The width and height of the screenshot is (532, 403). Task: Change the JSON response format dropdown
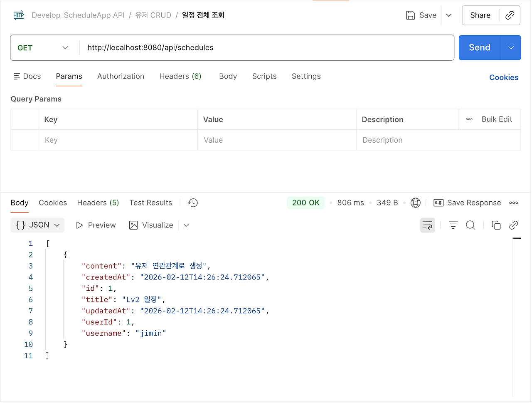(37, 225)
